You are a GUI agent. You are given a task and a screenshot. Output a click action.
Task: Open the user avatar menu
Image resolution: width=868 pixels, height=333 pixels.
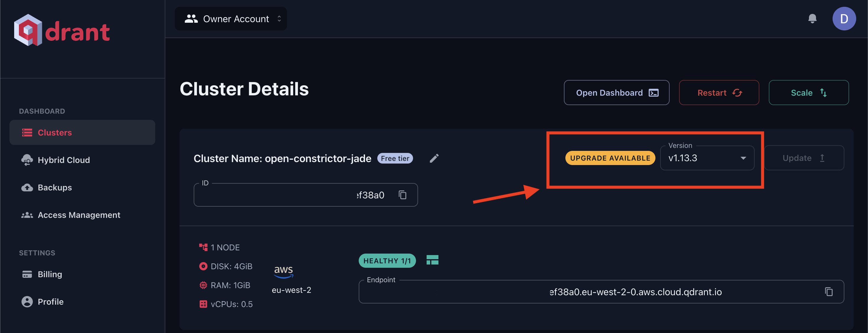coord(844,19)
